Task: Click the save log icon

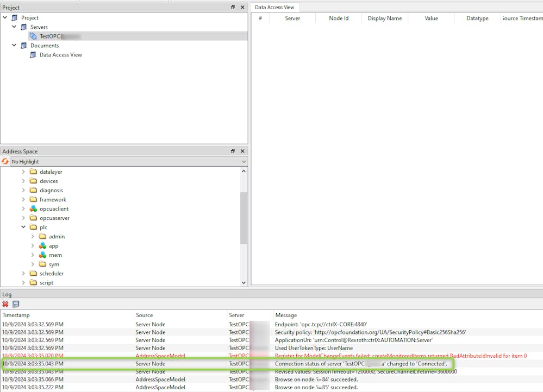Action: tap(16, 304)
